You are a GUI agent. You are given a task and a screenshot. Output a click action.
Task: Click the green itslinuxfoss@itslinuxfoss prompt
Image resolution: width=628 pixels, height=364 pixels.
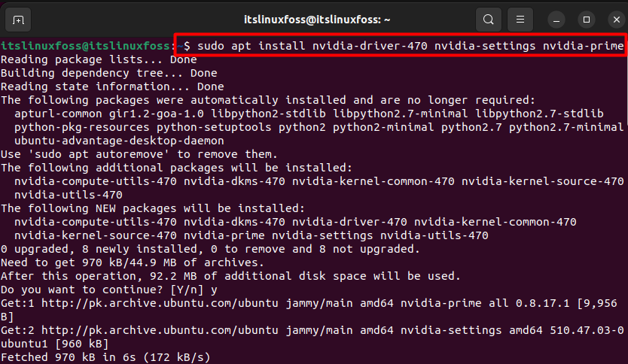(x=85, y=46)
